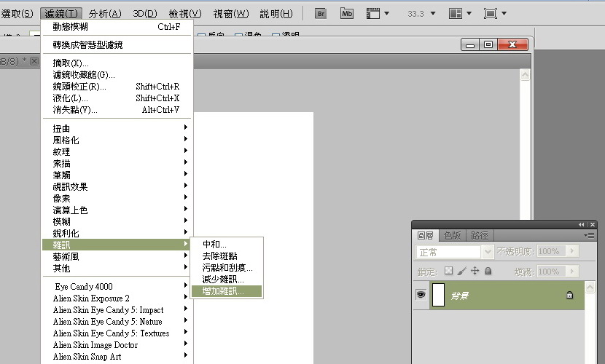
Task: Launch Adobe Bridge from the Br icon
Action: tap(321, 14)
